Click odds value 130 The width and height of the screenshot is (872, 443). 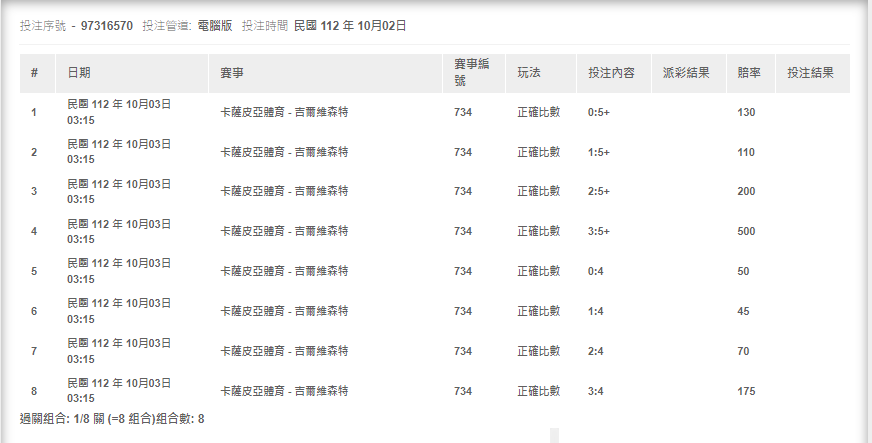(x=746, y=112)
